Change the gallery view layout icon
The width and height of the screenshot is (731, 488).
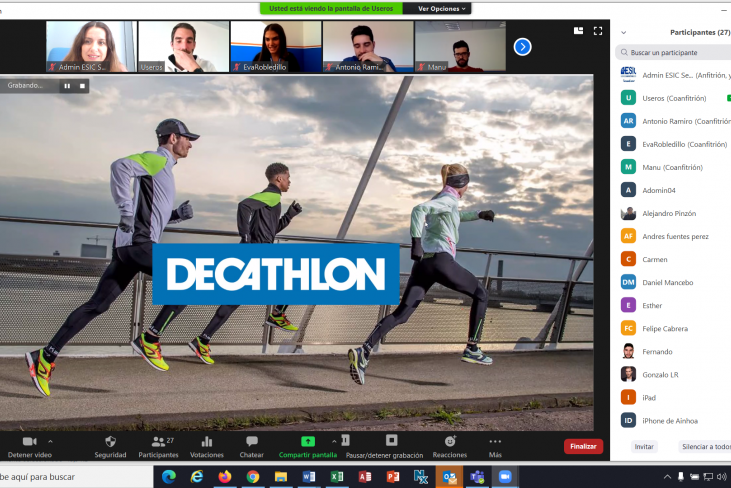click(x=579, y=30)
